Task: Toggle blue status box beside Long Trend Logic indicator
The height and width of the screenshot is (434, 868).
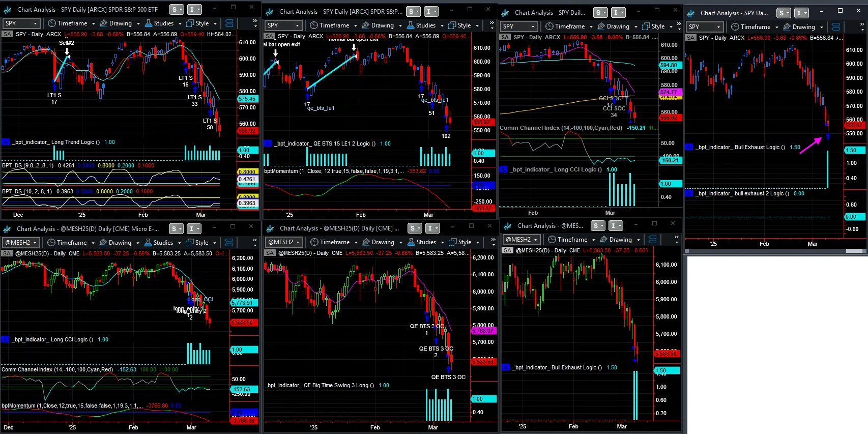Action: 6,142
